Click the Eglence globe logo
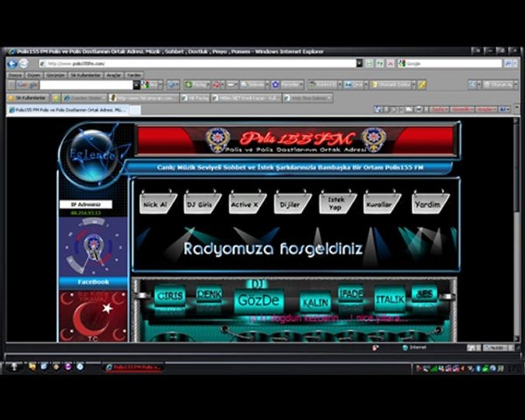Image resolution: width=525 pixels, height=420 pixels. tap(92, 155)
